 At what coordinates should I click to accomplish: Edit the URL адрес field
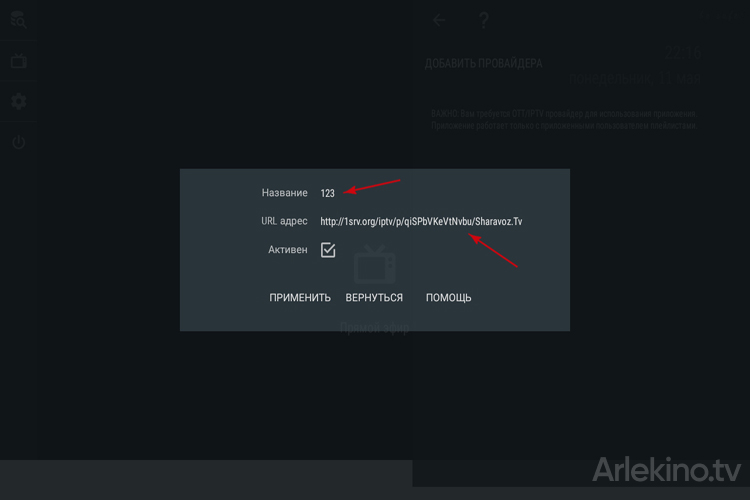[421, 222]
